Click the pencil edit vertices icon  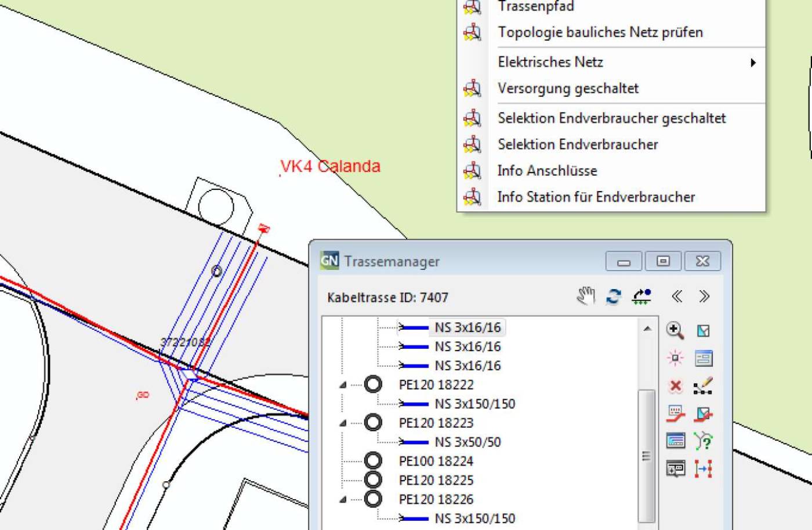click(703, 386)
